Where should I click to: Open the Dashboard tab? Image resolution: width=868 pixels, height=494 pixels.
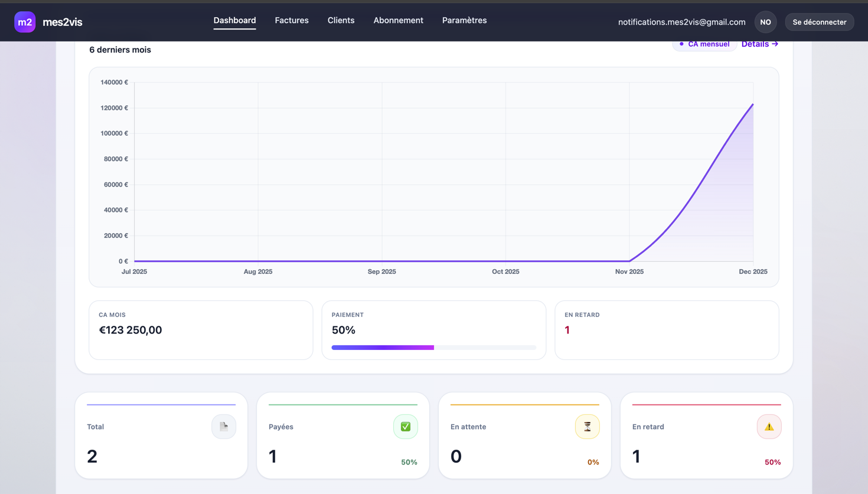point(234,21)
